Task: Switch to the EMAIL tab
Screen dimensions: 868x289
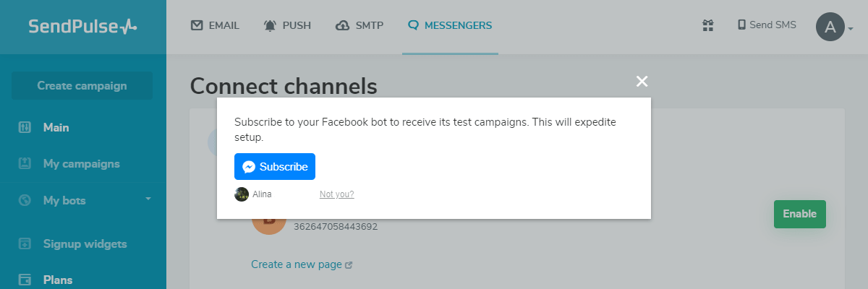Action: click(x=215, y=26)
